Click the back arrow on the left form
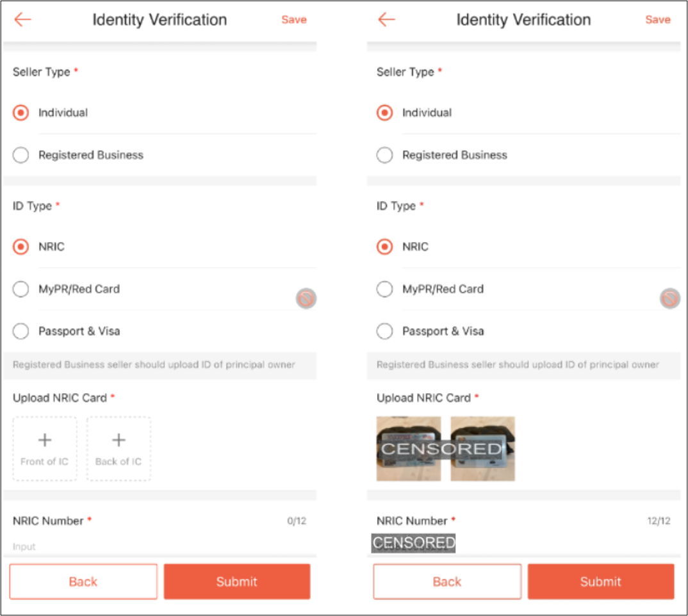The image size is (688, 616). pyautogui.click(x=22, y=19)
